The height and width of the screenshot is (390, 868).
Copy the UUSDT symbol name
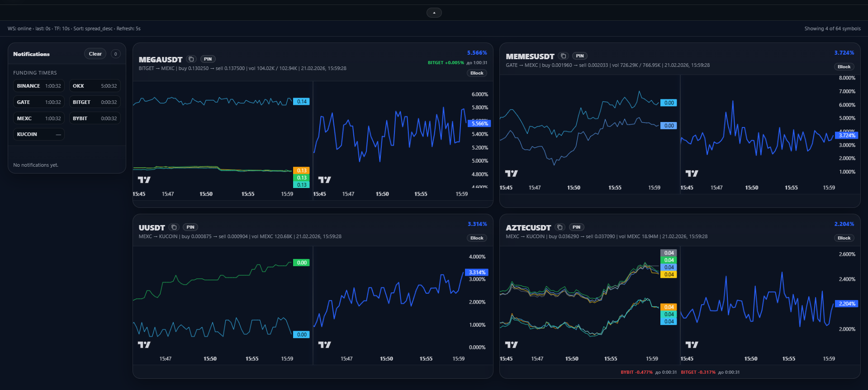click(x=174, y=227)
